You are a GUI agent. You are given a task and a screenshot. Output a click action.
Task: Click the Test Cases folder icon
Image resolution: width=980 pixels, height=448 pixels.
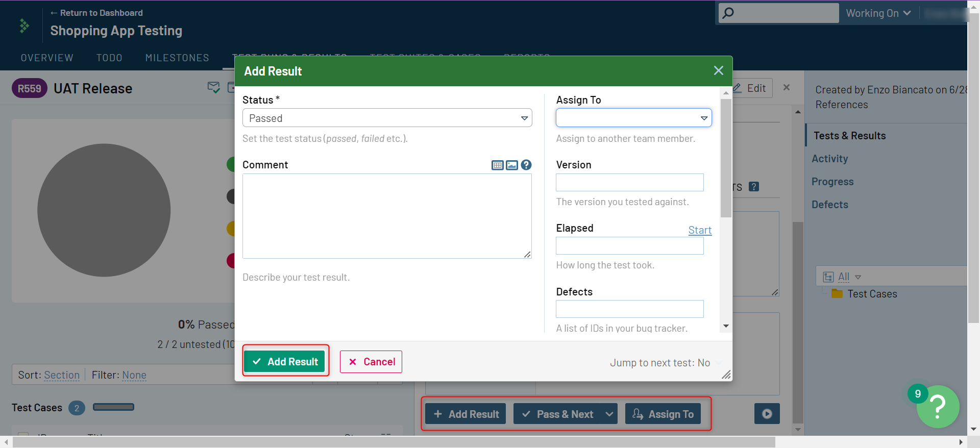tap(837, 294)
